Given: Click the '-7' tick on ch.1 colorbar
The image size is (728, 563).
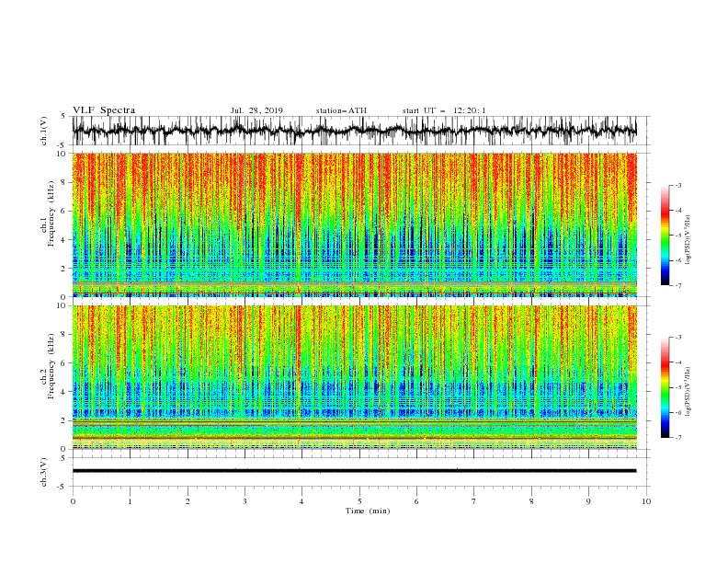Looking at the screenshot, I should point(677,286).
